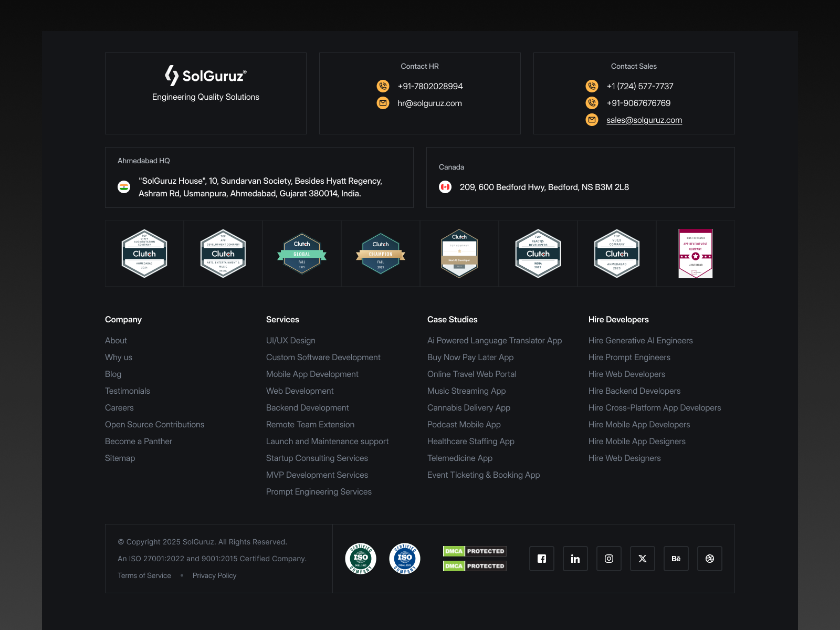Image resolution: width=840 pixels, height=630 pixels.
Task: Open the Privacy Policy link
Action: pyautogui.click(x=214, y=575)
